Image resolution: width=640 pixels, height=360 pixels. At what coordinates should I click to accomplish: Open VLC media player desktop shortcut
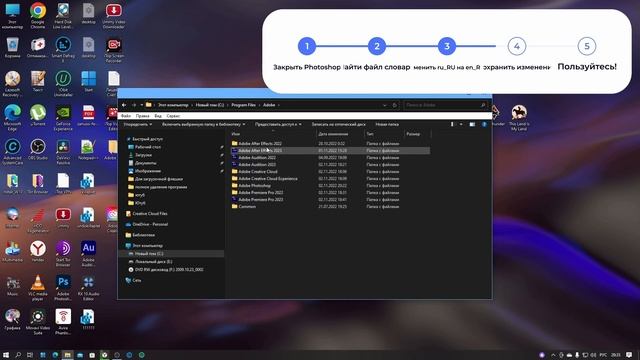[38, 287]
